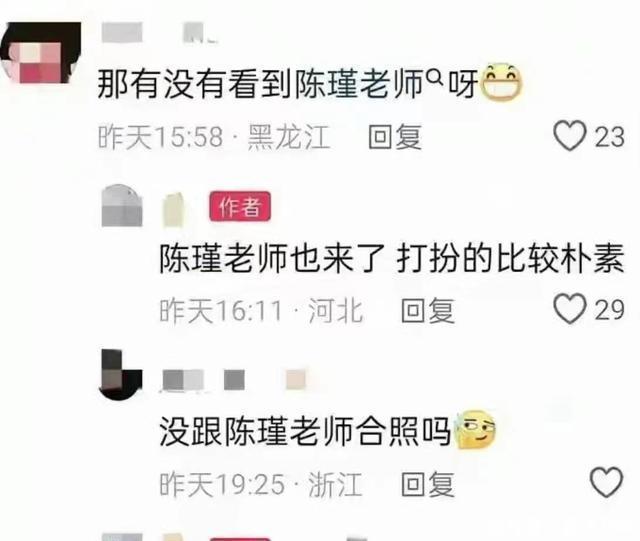Viewport: 640px width, 541px height.
Task: Tap the 23 like count number
Action: tap(609, 137)
